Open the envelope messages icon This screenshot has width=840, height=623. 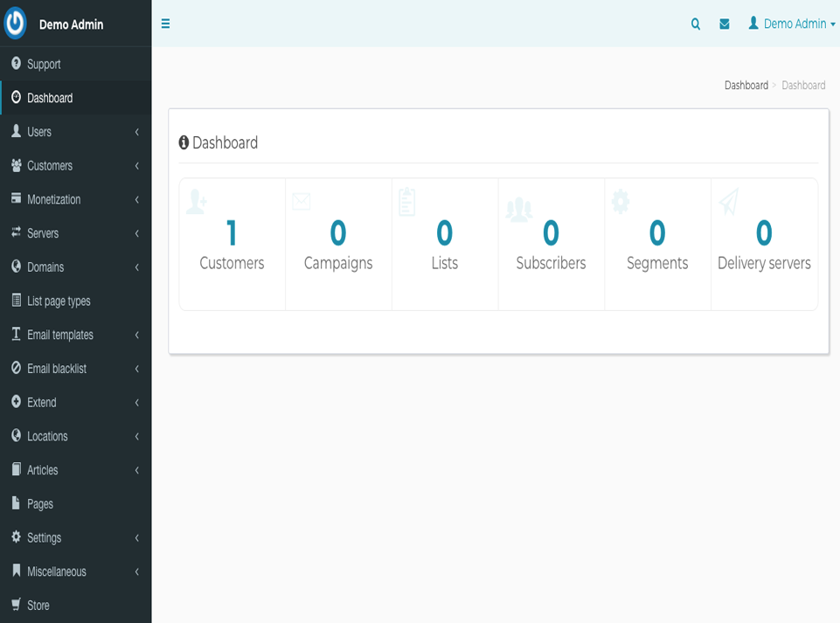point(725,24)
